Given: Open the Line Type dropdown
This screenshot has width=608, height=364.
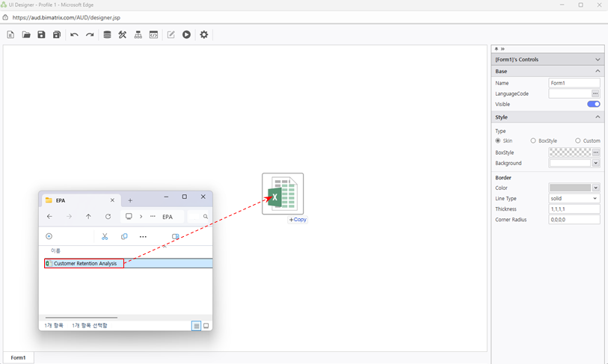Looking at the screenshot, I should tap(574, 199).
